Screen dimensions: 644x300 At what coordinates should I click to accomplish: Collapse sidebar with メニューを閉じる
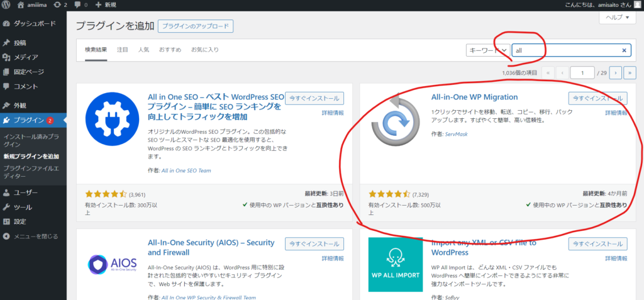33,236
